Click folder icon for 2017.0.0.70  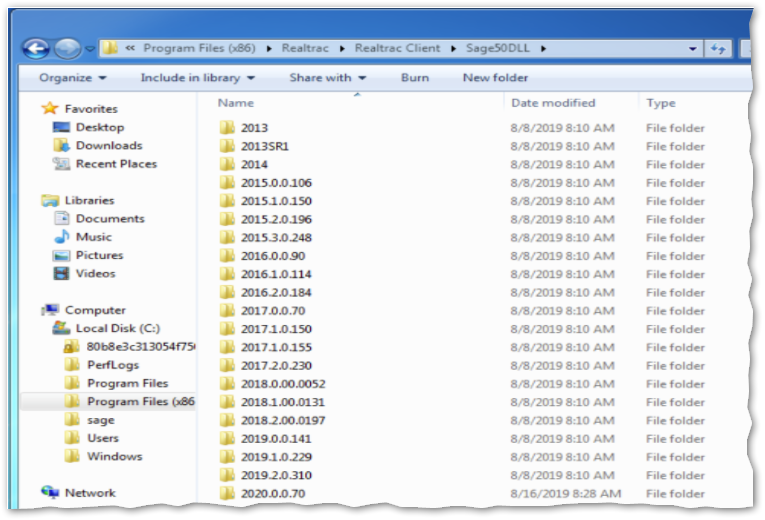[227, 311]
